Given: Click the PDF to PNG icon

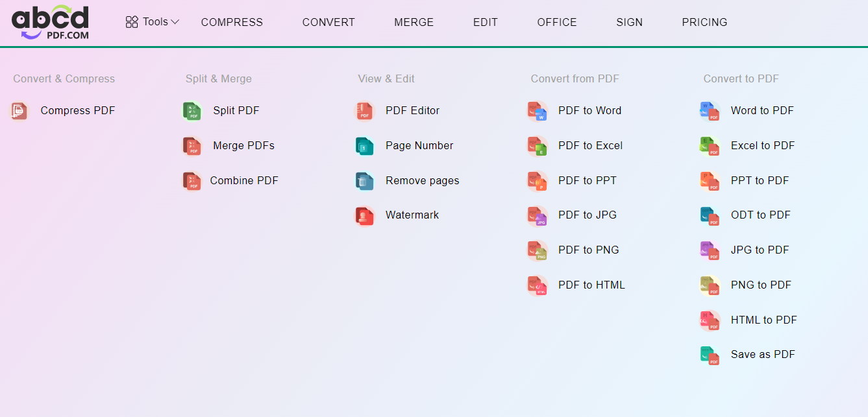Looking at the screenshot, I should (x=537, y=250).
